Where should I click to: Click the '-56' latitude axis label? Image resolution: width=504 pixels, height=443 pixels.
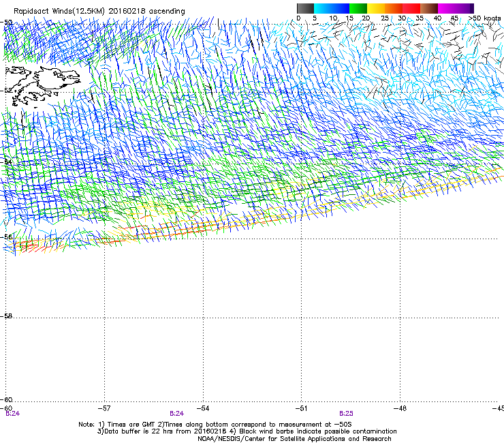pos(7,236)
